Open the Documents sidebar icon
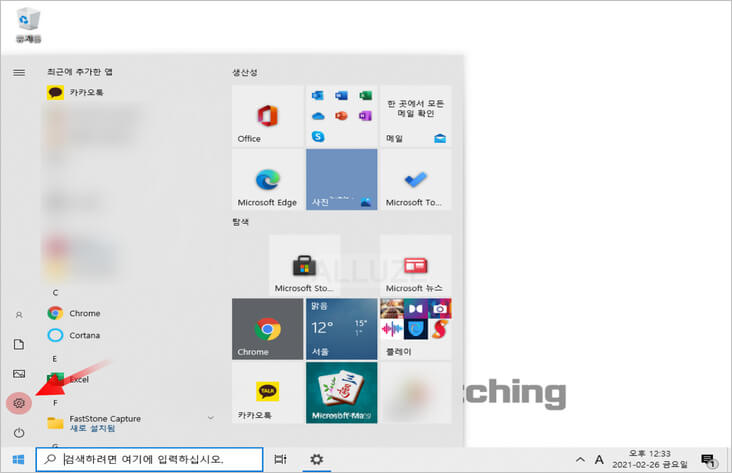 tap(19, 345)
